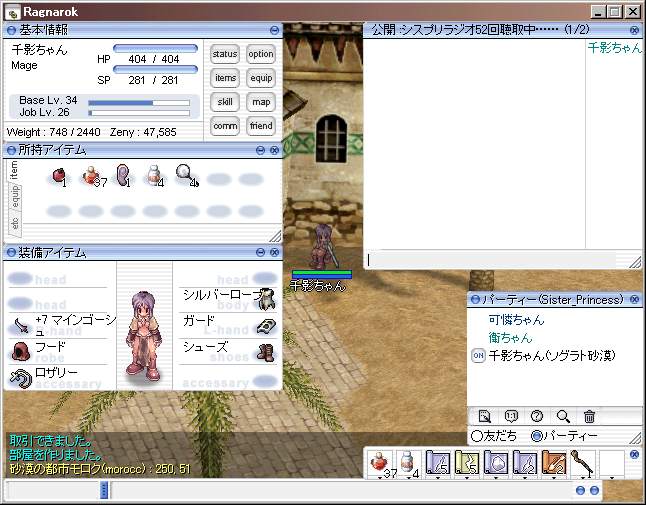The height and width of the screenshot is (505, 646).
Task: Click the HP gauge bar
Action: click(x=155, y=48)
